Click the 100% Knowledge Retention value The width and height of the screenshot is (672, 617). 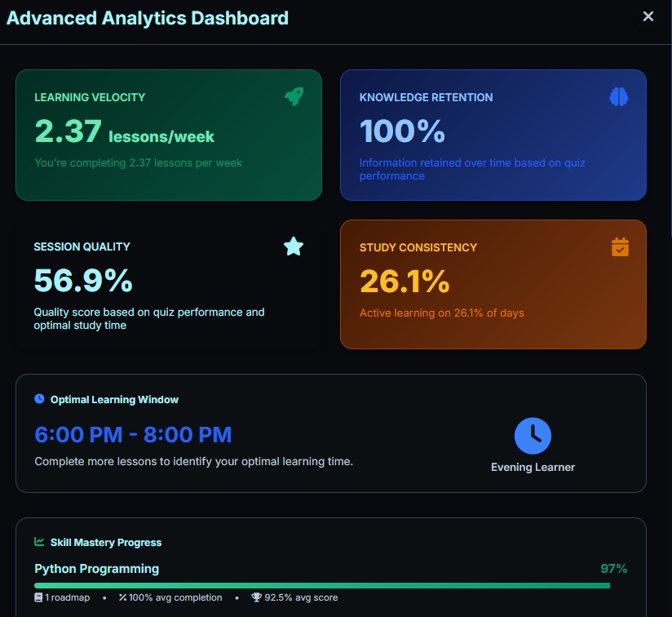point(402,131)
